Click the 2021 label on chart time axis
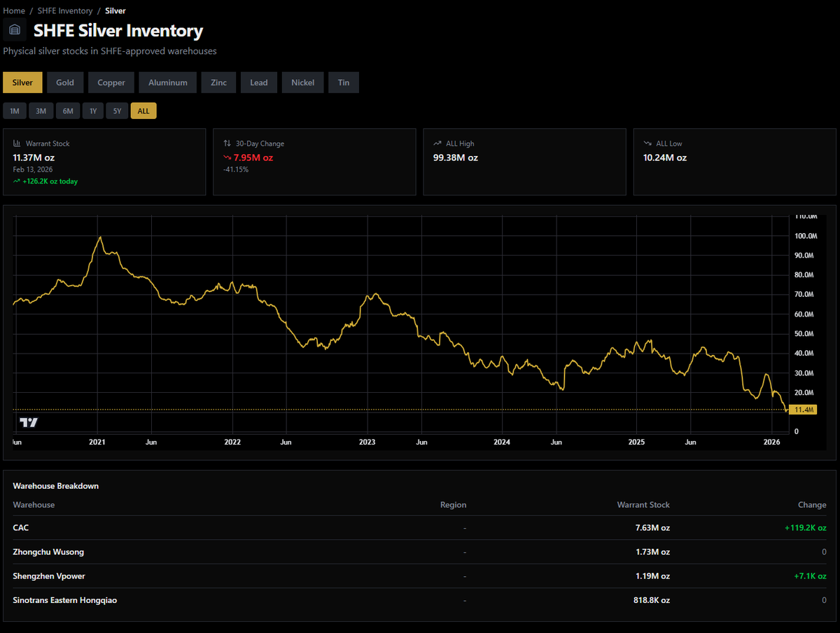This screenshot has height=633, width=840. (97, 443)
